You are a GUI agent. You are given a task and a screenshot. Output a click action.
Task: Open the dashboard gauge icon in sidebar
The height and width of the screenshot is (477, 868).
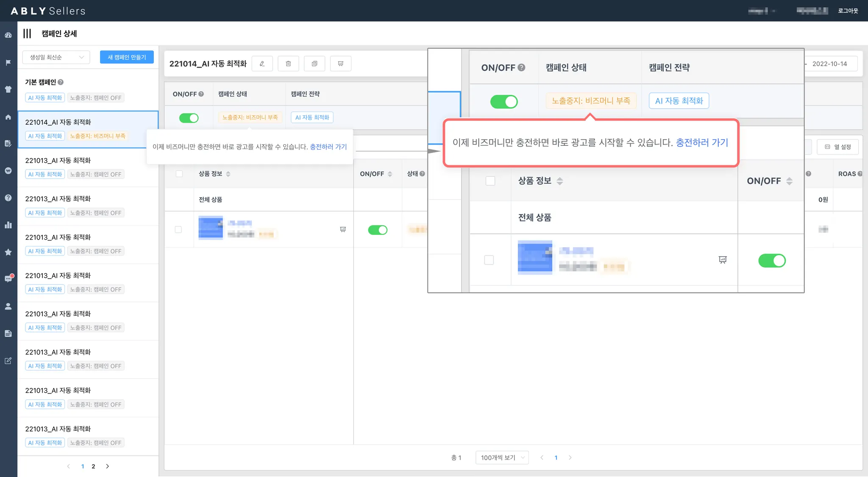tap(8, 35)
